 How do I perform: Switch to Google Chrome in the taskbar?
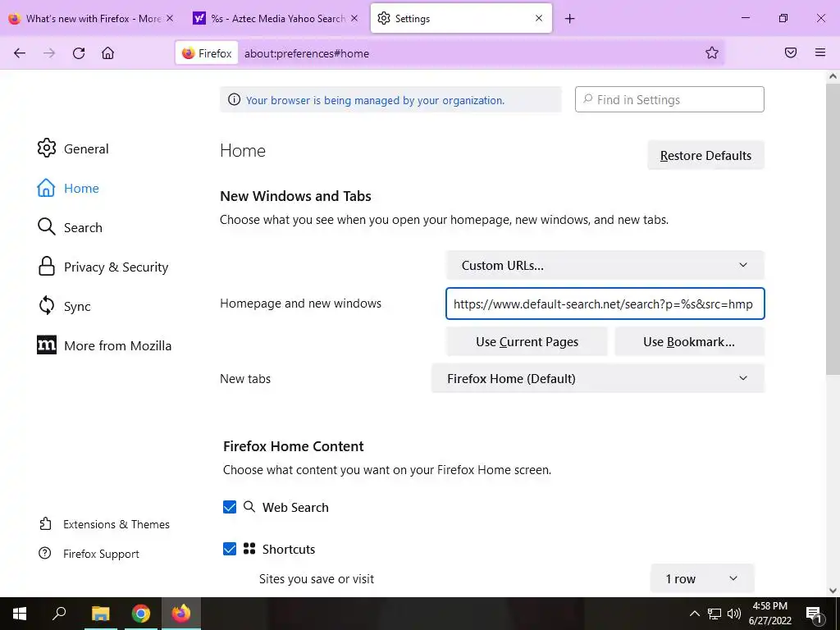pos(141,614)
